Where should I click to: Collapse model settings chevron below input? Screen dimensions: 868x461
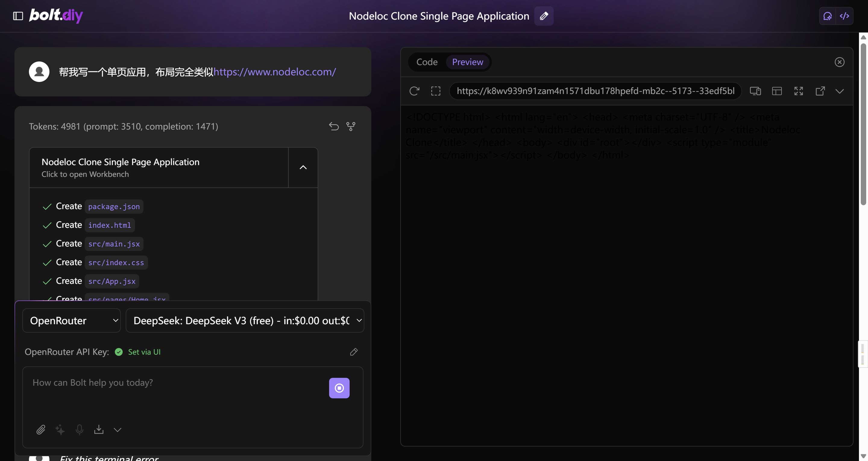(x=117, y=430)
